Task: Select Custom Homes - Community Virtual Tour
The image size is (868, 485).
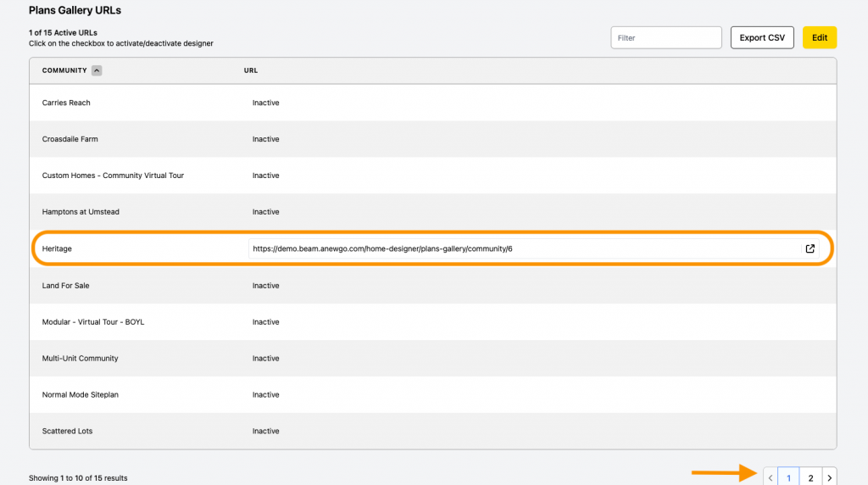Action: coord(113,176)
